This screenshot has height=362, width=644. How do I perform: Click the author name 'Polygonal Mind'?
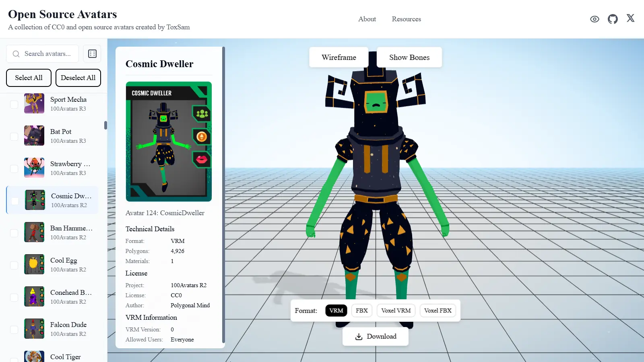(x=190, y=305)
